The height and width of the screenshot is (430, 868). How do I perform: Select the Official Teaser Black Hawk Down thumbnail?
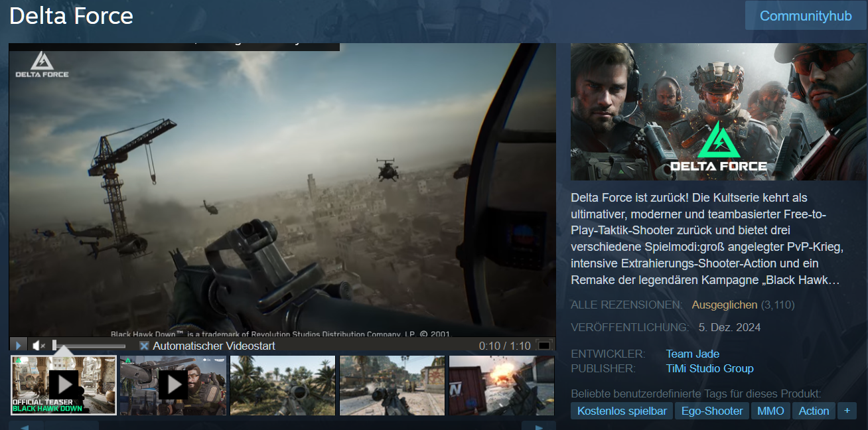[x=64, y=386]
